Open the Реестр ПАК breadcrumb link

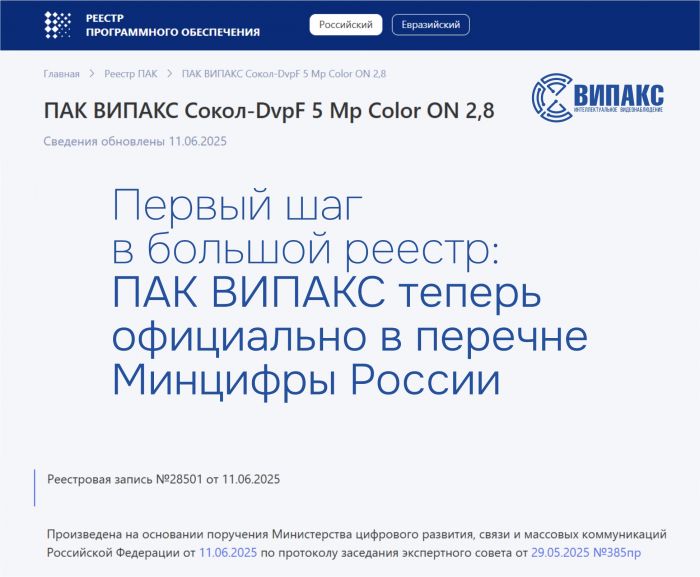[131, 74]
